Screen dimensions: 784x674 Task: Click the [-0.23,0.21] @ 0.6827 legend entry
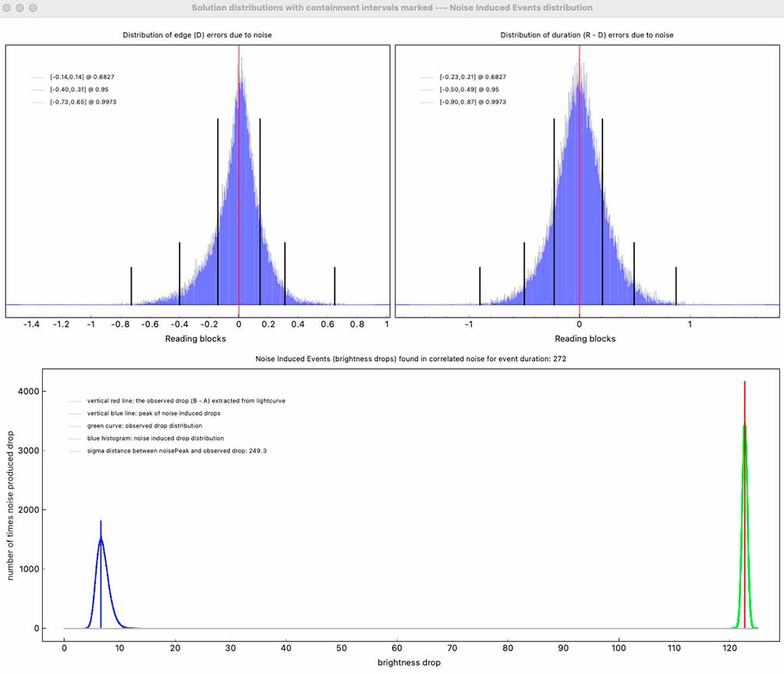472,77
